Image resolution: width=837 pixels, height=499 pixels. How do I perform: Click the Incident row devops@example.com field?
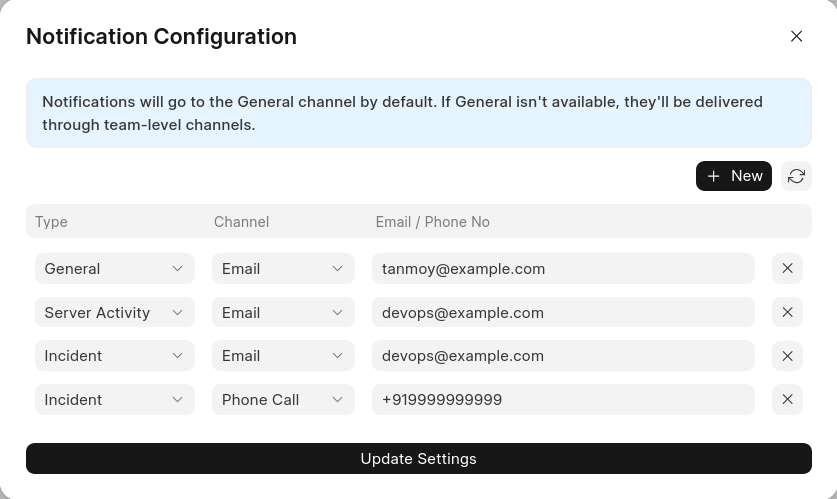click(x=563, y=356)
